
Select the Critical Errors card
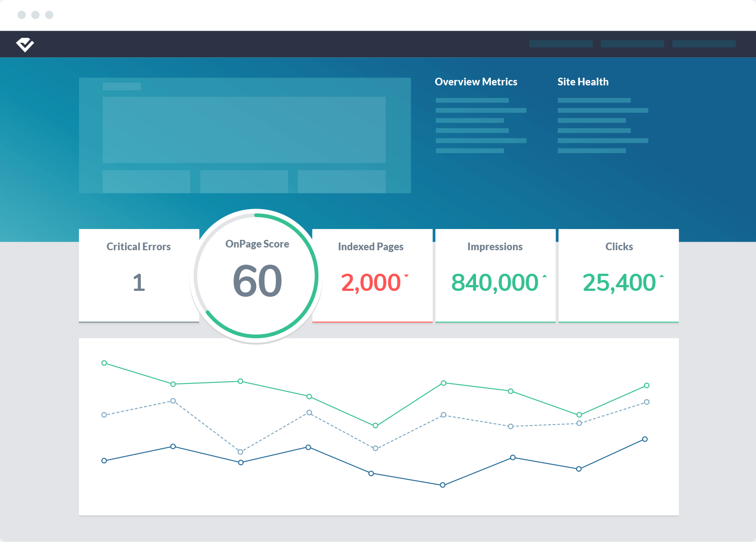[x=139, y=276]
